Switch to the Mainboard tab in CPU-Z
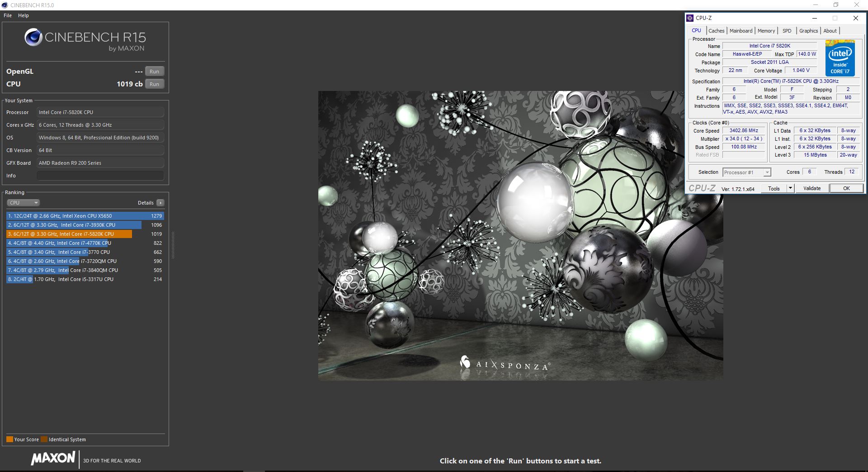The image size is (868, 472). pyautogui.click(x=741, y=31)
